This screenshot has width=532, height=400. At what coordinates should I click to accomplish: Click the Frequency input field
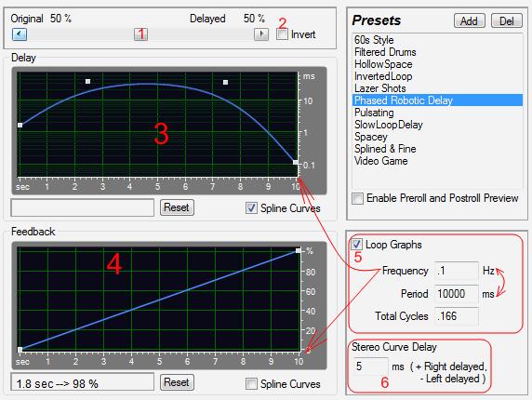457,271
